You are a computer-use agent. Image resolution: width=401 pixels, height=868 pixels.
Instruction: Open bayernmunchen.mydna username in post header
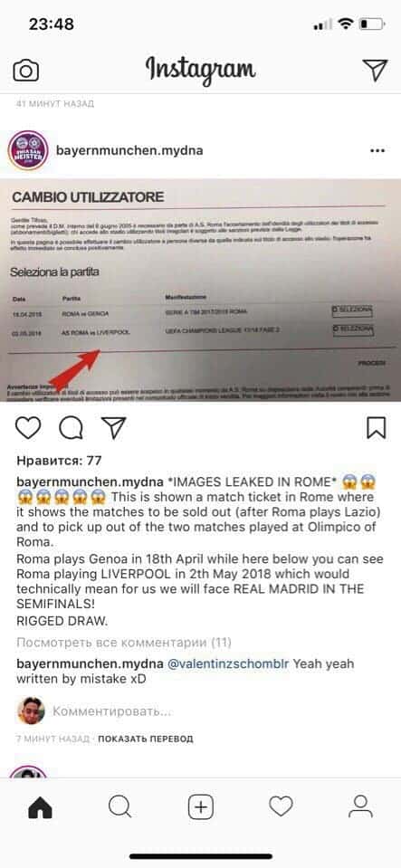point(129,150)
